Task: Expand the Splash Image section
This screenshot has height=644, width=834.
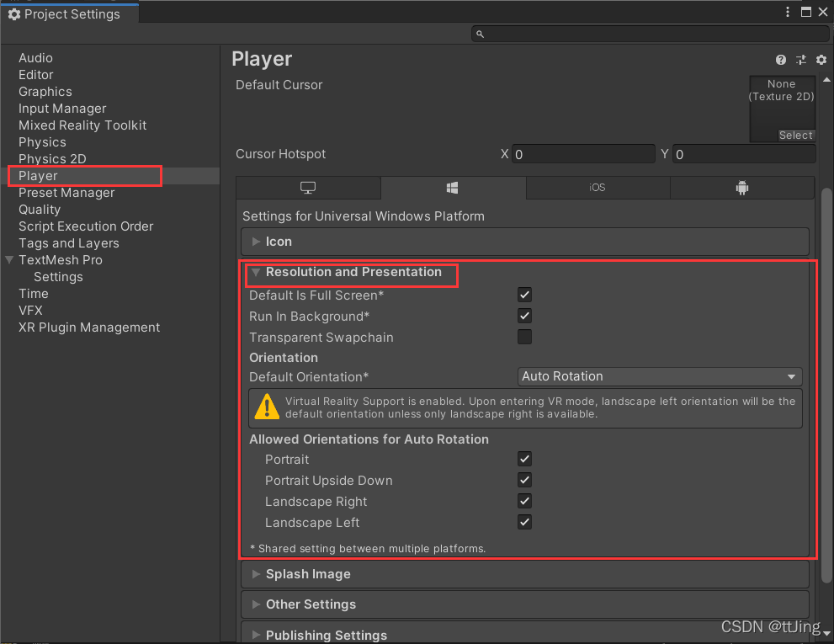Action: click(x=307, y=574)
